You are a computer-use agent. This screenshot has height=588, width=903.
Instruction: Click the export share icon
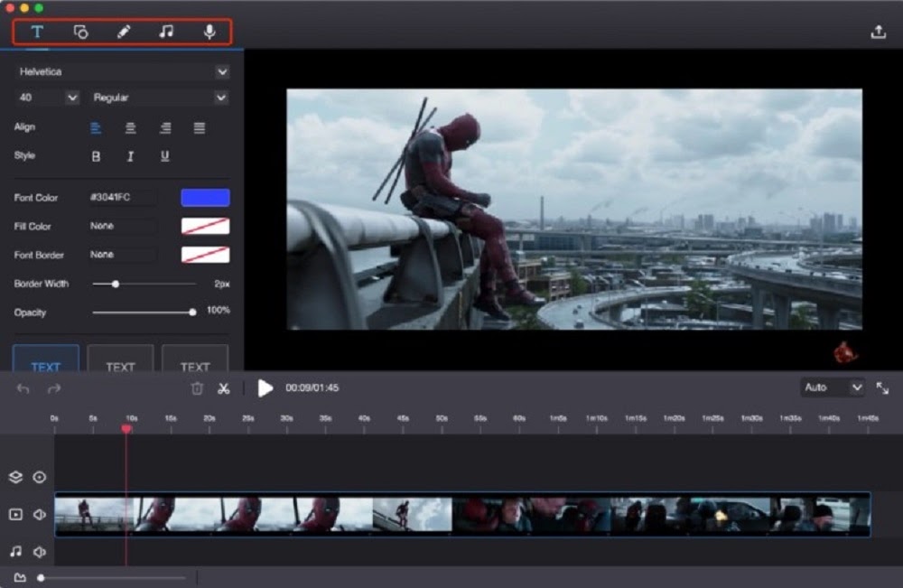pyautogui.click(x=879, y=32)
